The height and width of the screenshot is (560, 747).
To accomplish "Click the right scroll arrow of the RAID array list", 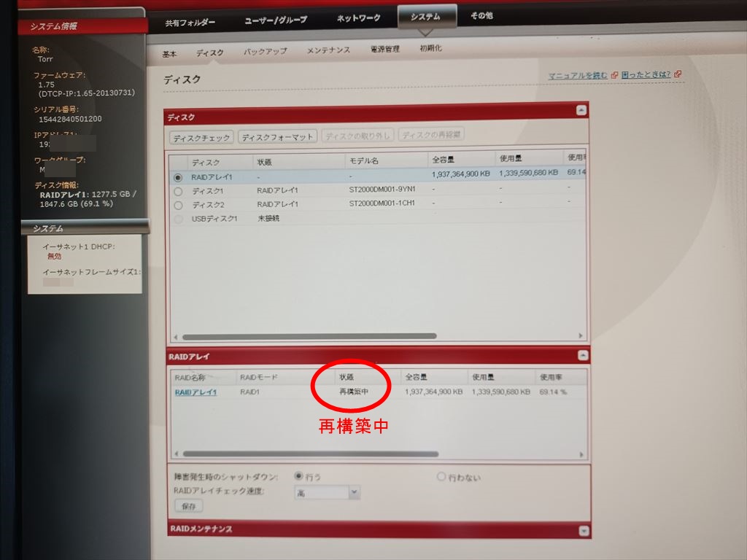I will tap(581, 454).
